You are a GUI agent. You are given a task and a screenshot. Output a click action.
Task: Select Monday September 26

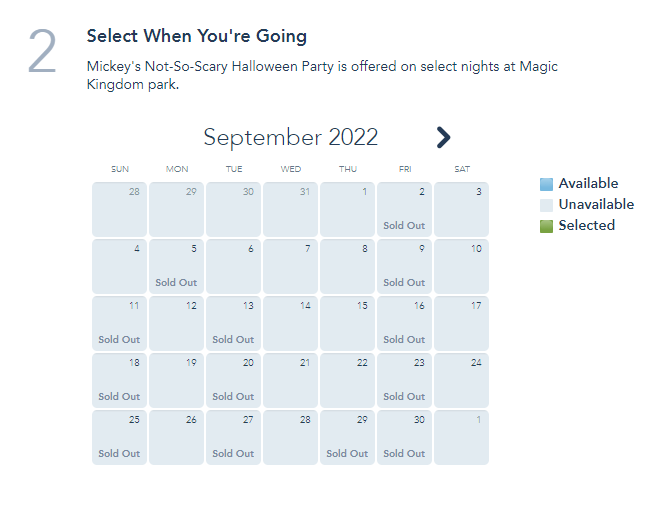[176, 437]
